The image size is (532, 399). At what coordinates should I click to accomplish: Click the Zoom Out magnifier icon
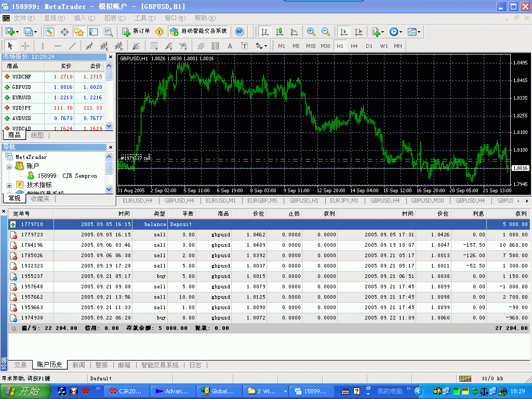[326, 32]
